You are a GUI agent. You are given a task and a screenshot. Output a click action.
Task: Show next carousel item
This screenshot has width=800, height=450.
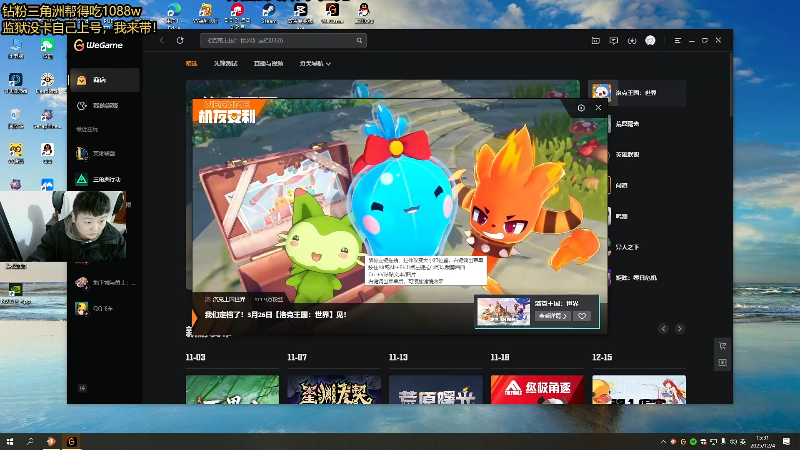680,329
